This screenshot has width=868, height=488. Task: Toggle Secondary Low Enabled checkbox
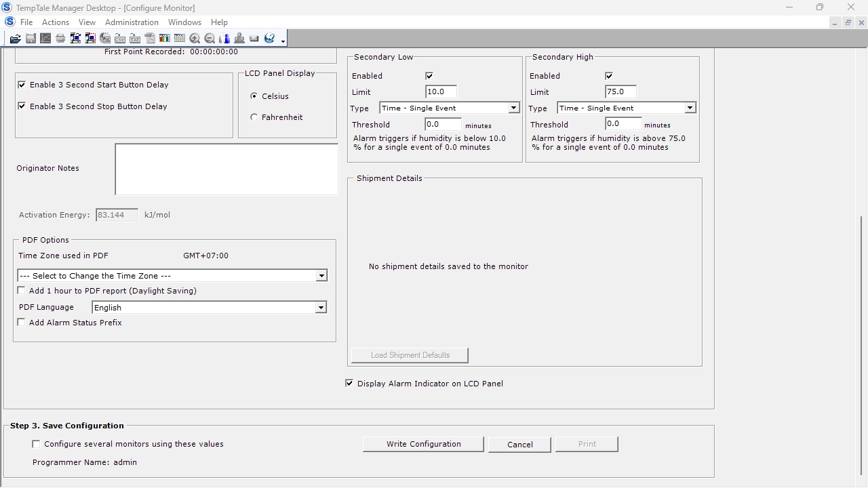coord(429,76)
